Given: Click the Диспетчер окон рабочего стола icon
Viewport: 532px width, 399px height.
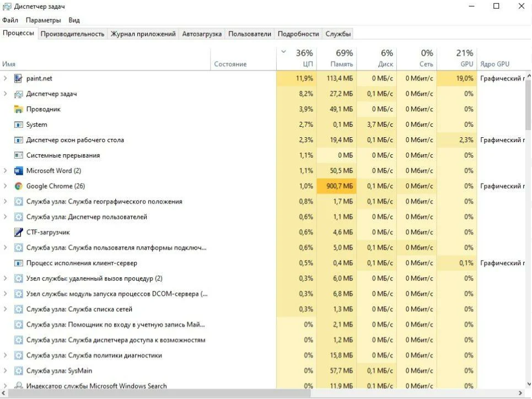Looking at the screenshot, I should click(x=18, y=140).
